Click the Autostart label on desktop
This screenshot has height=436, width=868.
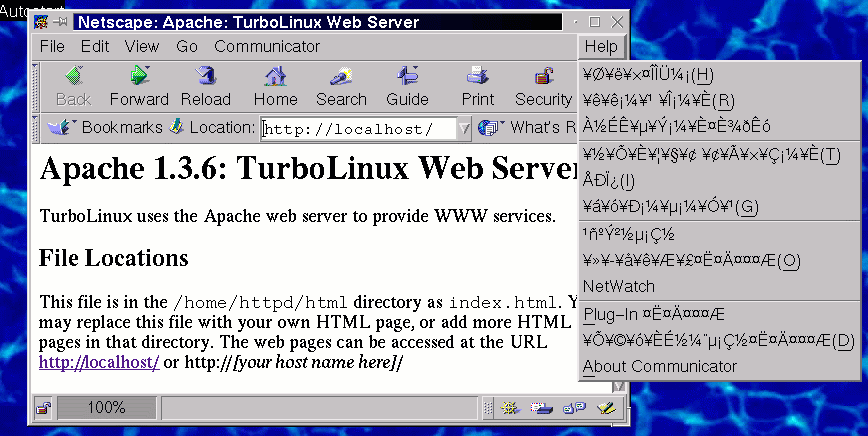(32, 9)
